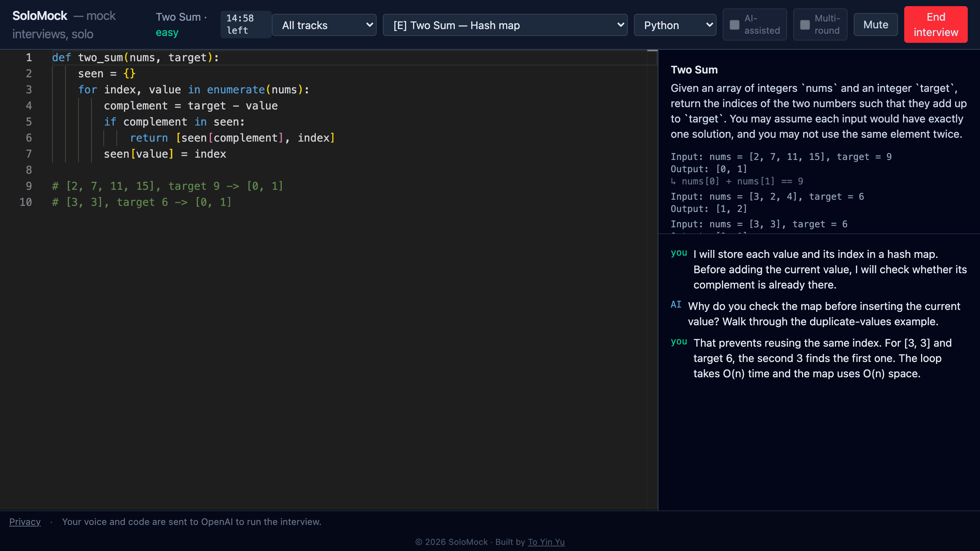Click the SoloMock logo title

[40, 16]
